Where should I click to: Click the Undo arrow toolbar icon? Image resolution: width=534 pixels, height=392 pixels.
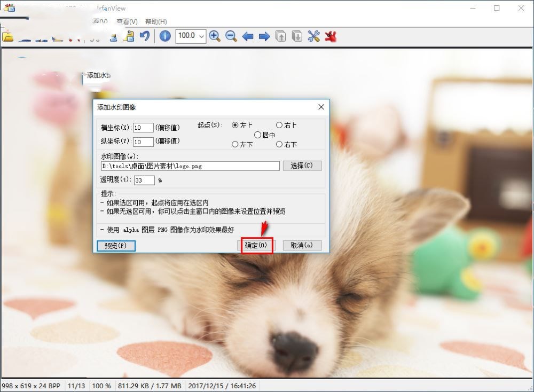[x=145, y=36]
